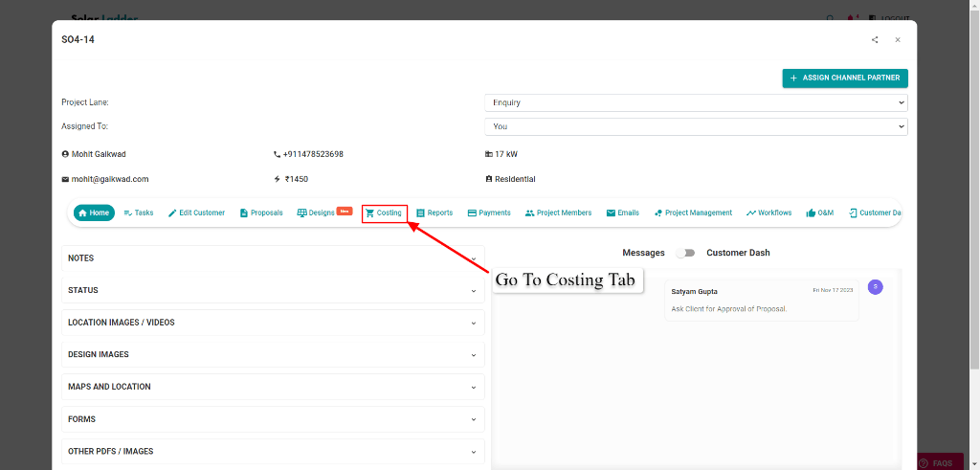This screenshot has height=470, width=980.
Task: Click the share icon in dialog header
Action: pyautogui.click(x=875, y=40)
